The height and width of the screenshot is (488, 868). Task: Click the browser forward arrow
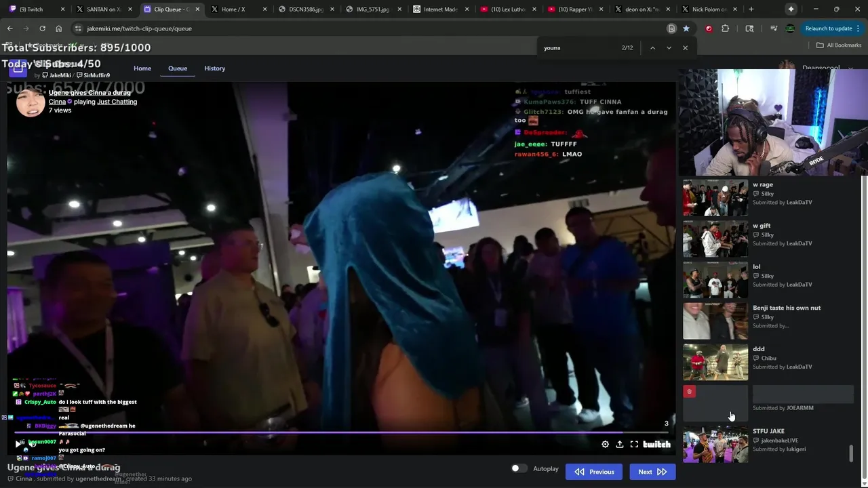pos(26,28)
